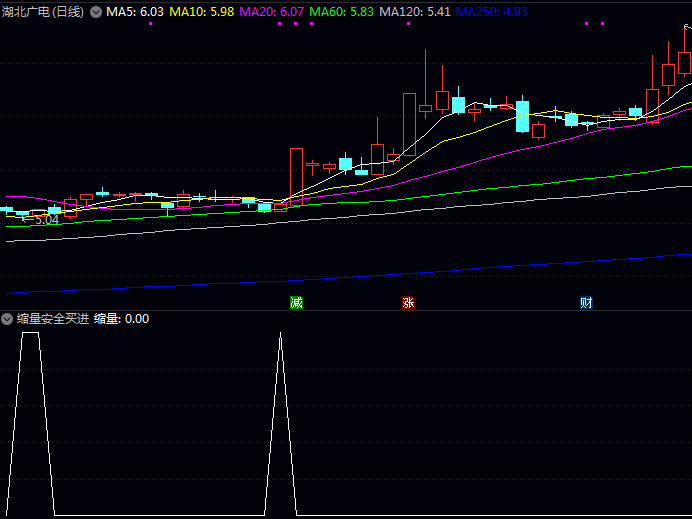The image size is (692, 519).
Task: Click the second sharp peak in the indicator panel
Action: tap(280, 335)
